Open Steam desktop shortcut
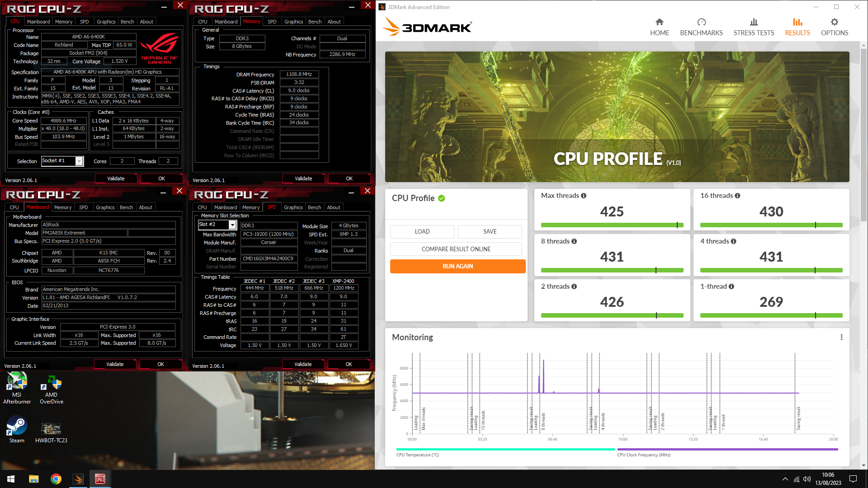 tap(17, 429)
